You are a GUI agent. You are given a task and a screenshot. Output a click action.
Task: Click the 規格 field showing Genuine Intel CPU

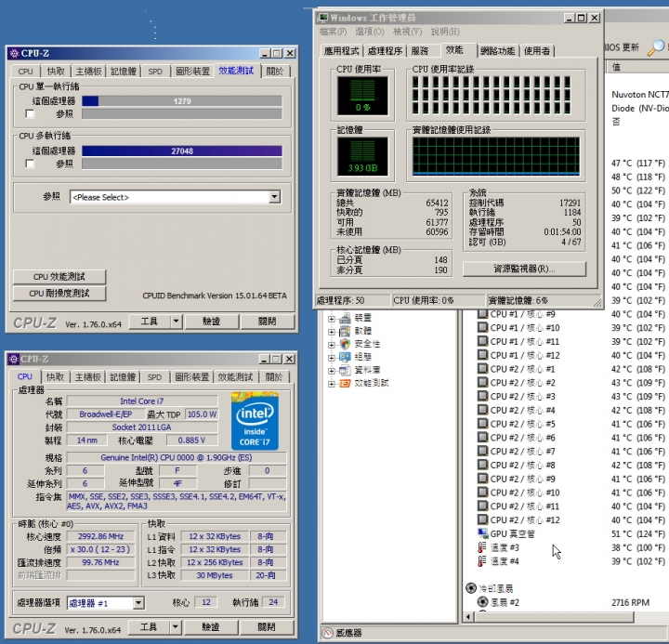pyautogui.click(x=177, y=457)
